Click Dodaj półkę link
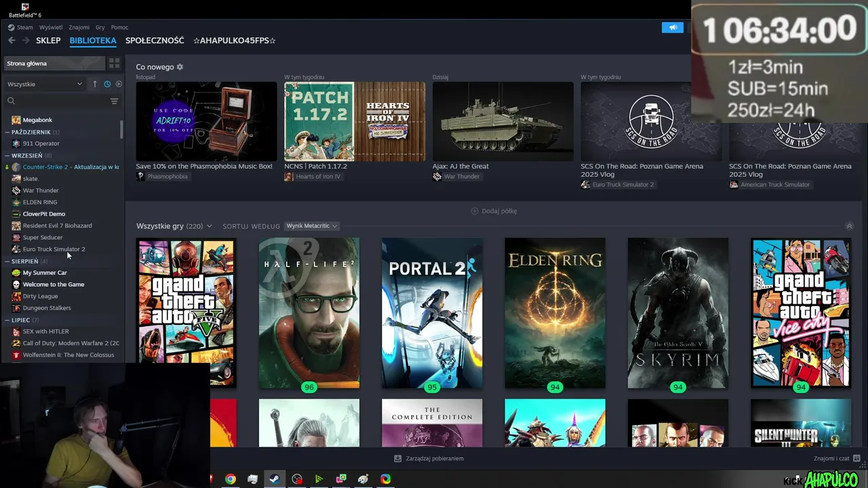Viewport: 868px width, 488px height. [x=499, y=211]
